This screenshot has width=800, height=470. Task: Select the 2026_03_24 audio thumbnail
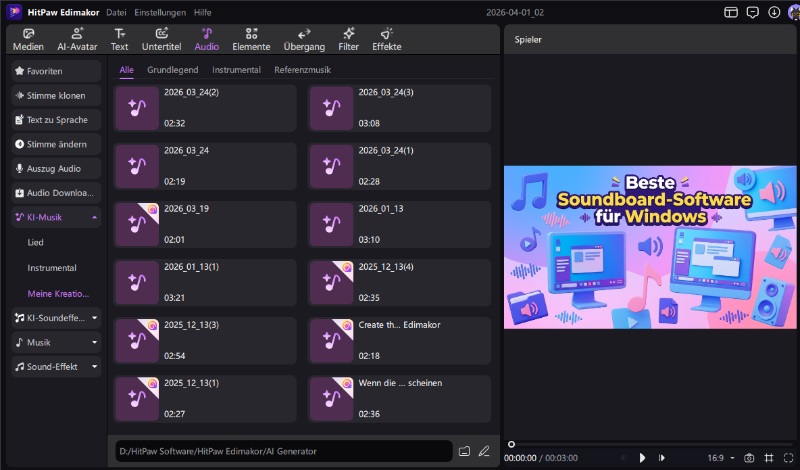137,166
